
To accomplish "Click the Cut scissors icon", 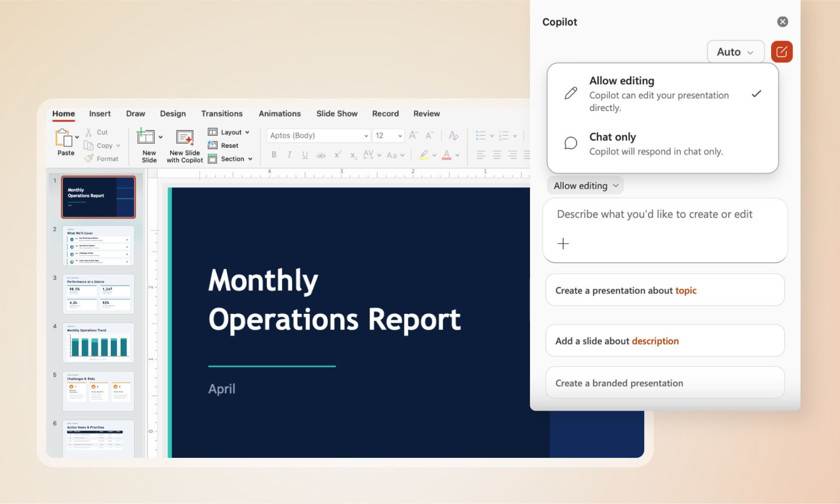I will click(89, 132).
